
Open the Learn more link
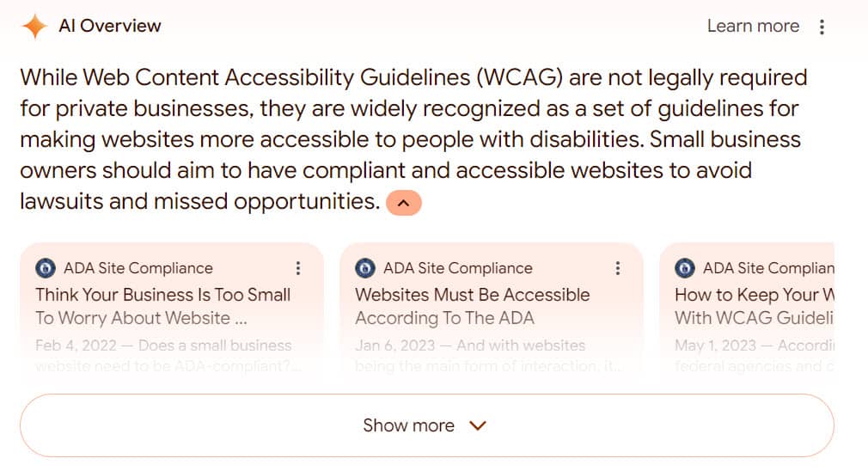753,26
